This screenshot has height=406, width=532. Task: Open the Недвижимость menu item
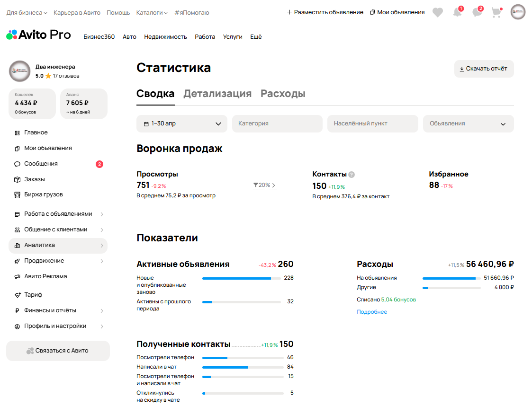[166, 36]
